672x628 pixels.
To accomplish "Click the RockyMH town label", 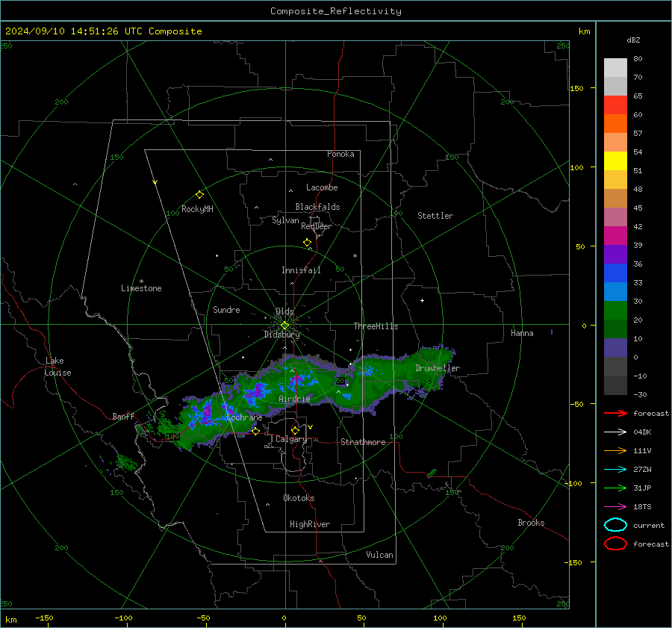I will tap(197, 209).
